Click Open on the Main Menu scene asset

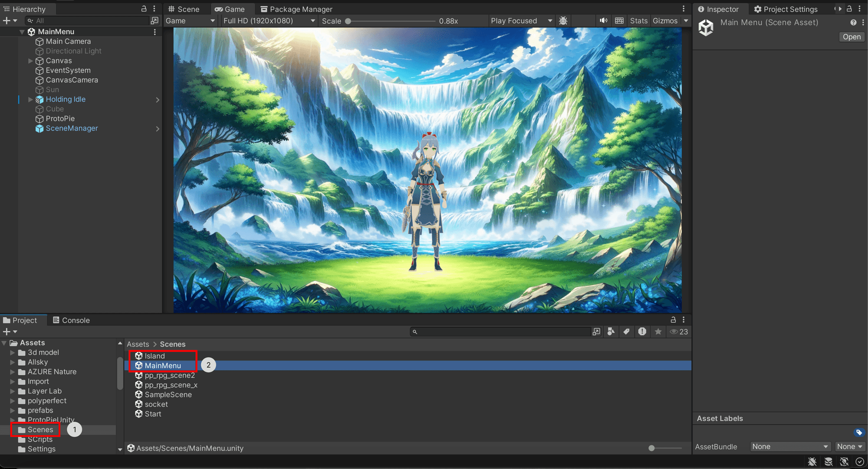tap(851, 36)
